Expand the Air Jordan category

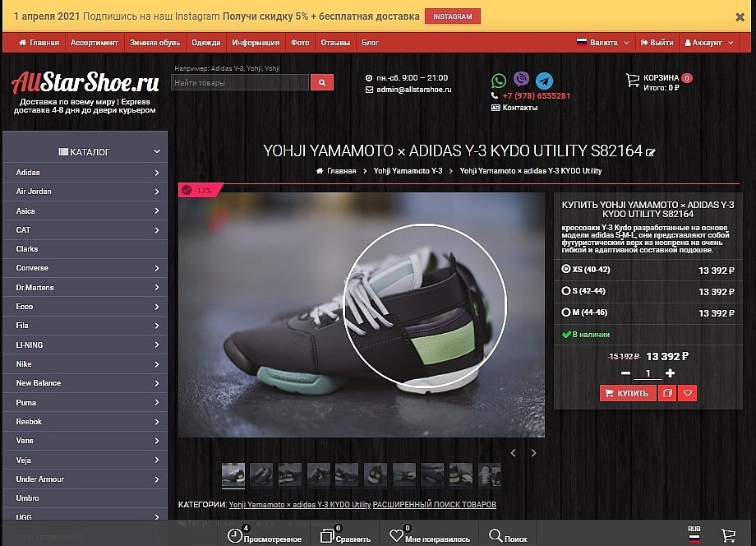coord(157,192)
